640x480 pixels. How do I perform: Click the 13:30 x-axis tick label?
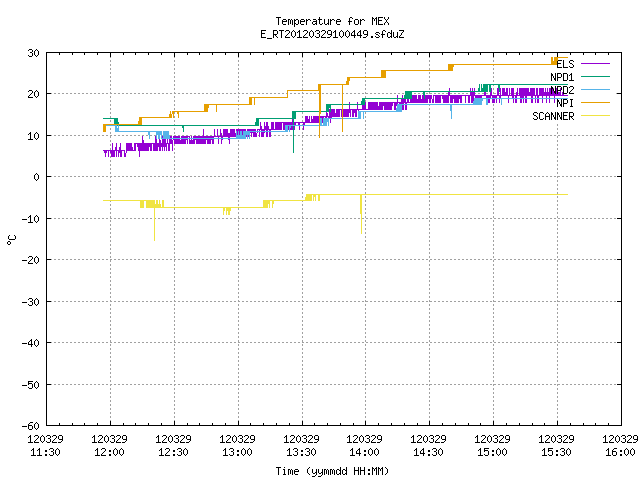[x=301, y=453]
